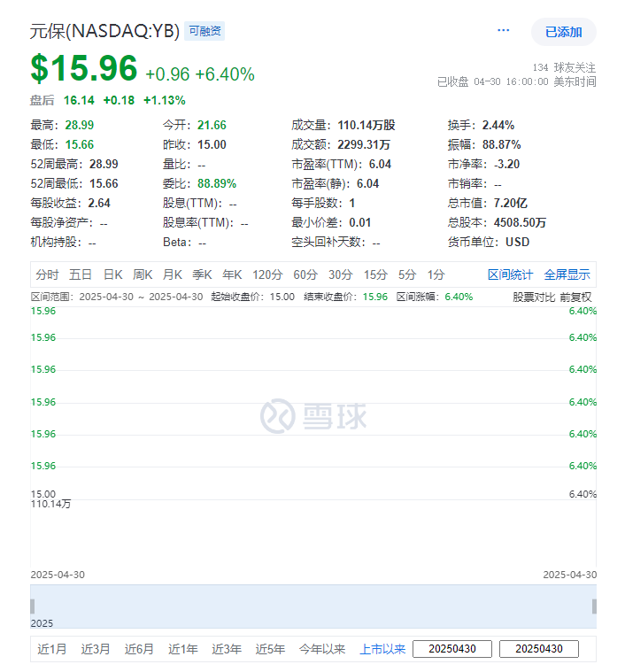Choose the 1分 interval tab
The width and height of the screenshot is (625, 672).
(x=436, y=274)
